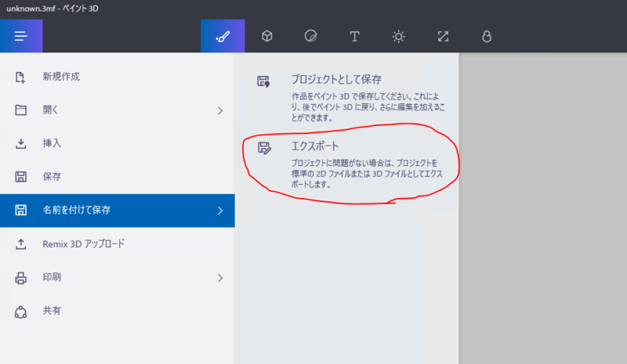Close the hamburger menu button
Screen dimensions: 627x364
click(21, 36)
